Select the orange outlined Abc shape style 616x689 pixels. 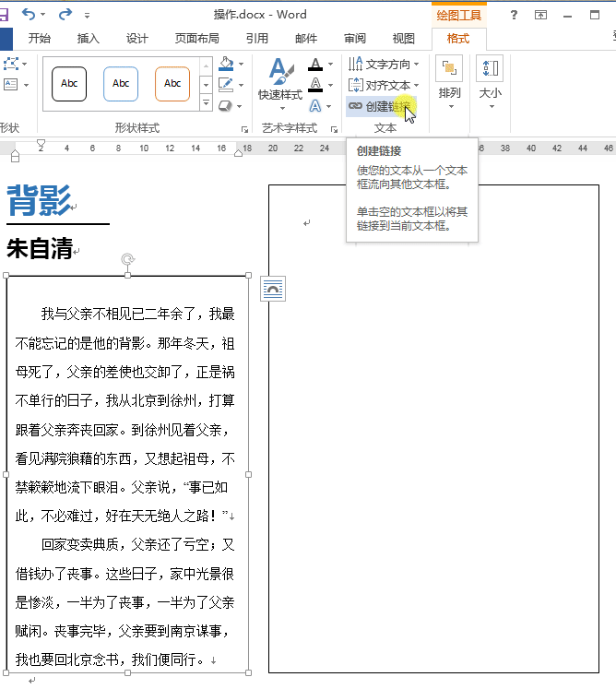point(172,84)
